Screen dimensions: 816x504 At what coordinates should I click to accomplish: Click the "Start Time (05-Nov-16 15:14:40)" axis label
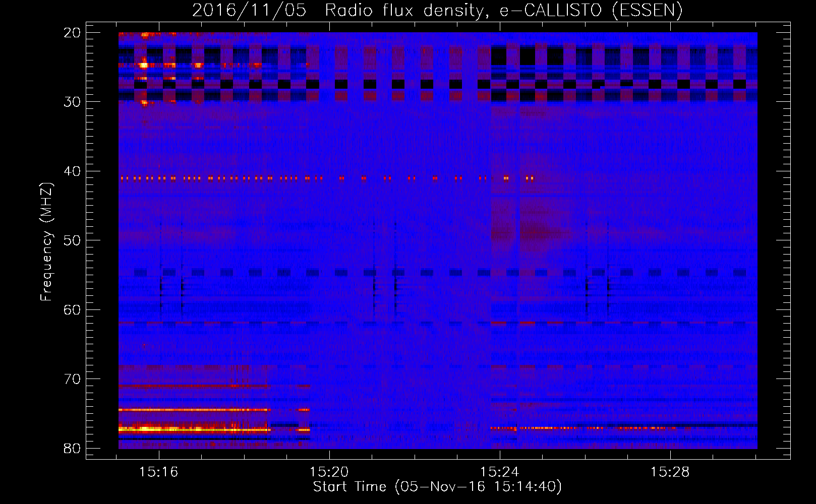pyautogui.click(x=437, y=487)
